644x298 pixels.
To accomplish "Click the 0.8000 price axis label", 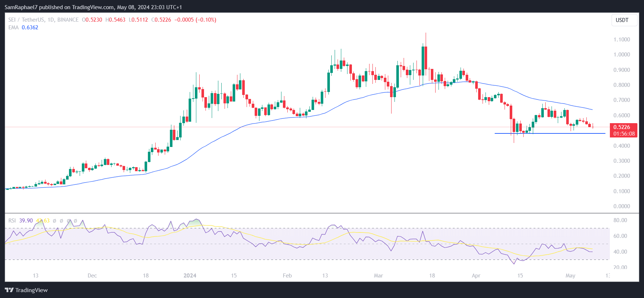I will (x=622, y=85).
